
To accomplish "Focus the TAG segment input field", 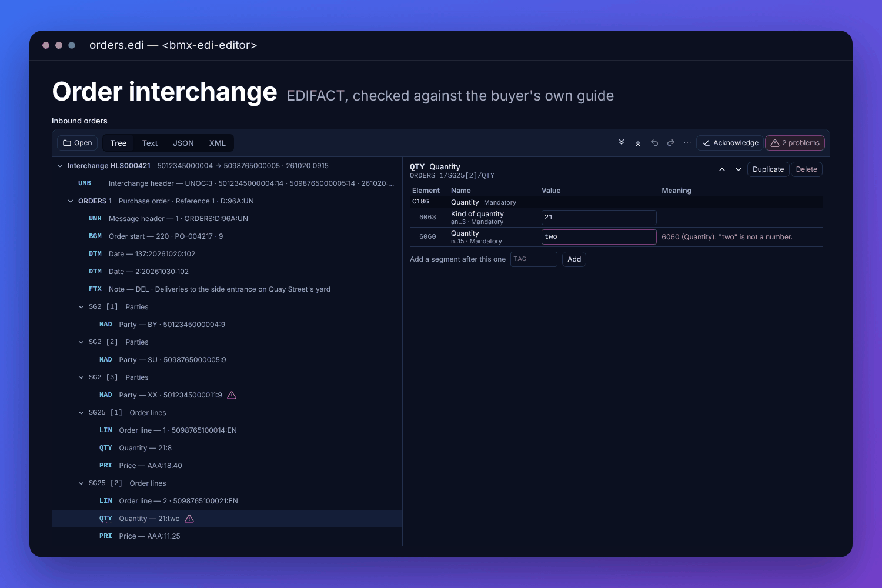I will (x=534, y=259).
